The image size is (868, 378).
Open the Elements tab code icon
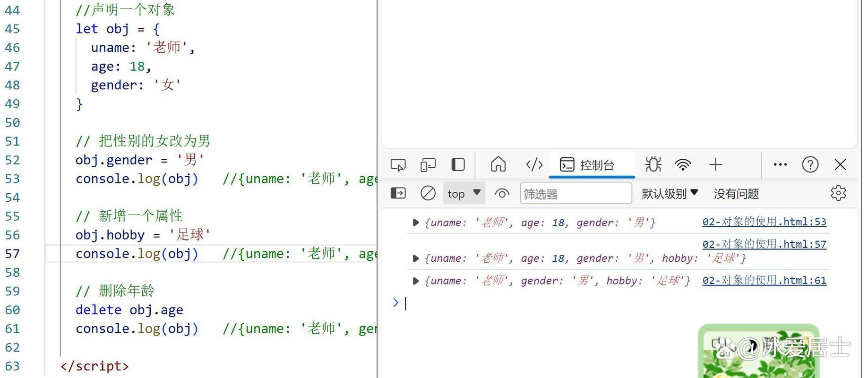534,164
